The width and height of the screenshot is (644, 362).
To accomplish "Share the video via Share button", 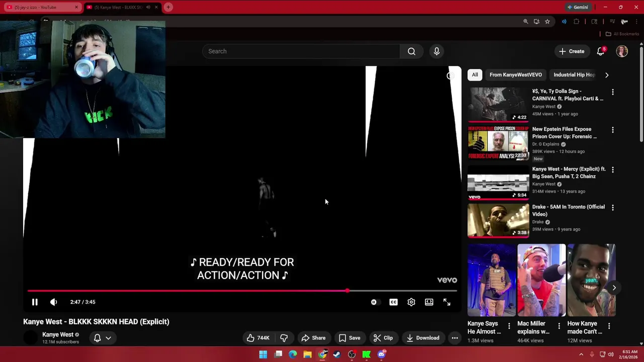I will pyautogui.click(x=313, y=338).
